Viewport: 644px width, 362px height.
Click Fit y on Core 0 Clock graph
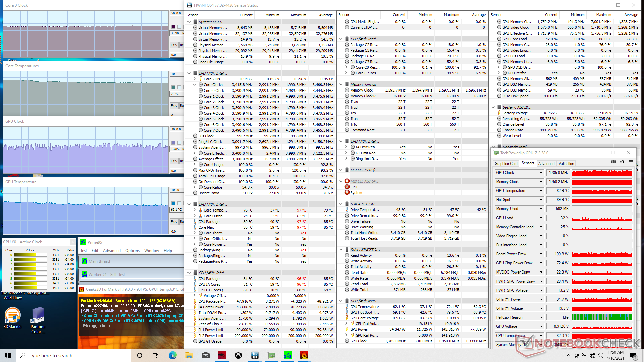(x=174, y=45)
